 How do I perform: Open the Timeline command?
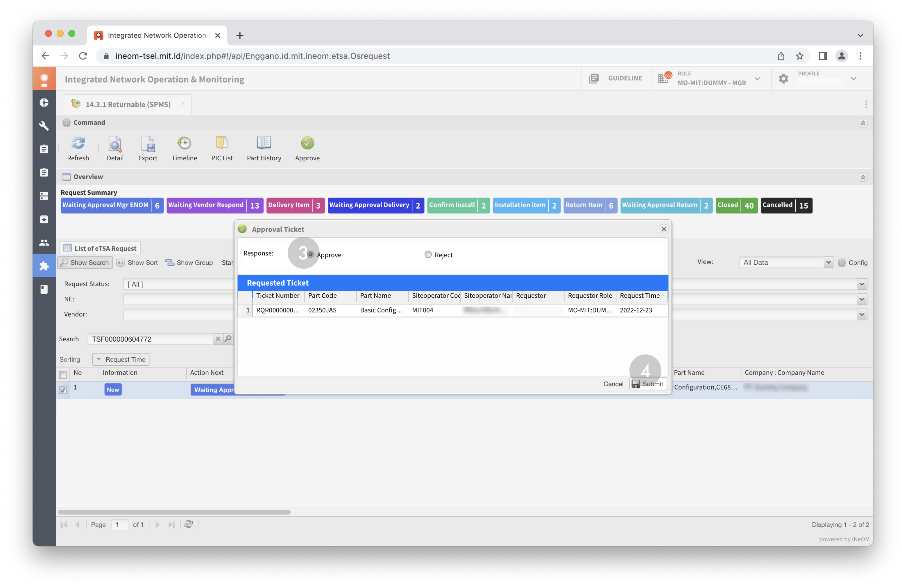184,148
